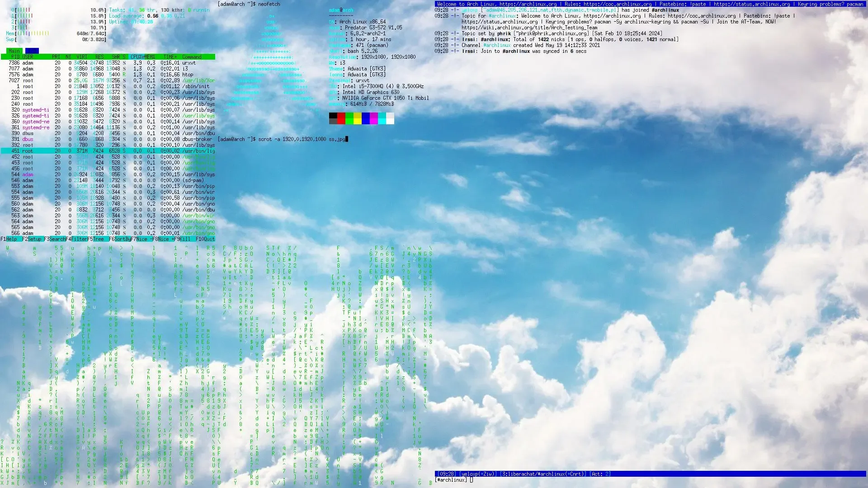Sort by the MEM% column header

point(150,57)
